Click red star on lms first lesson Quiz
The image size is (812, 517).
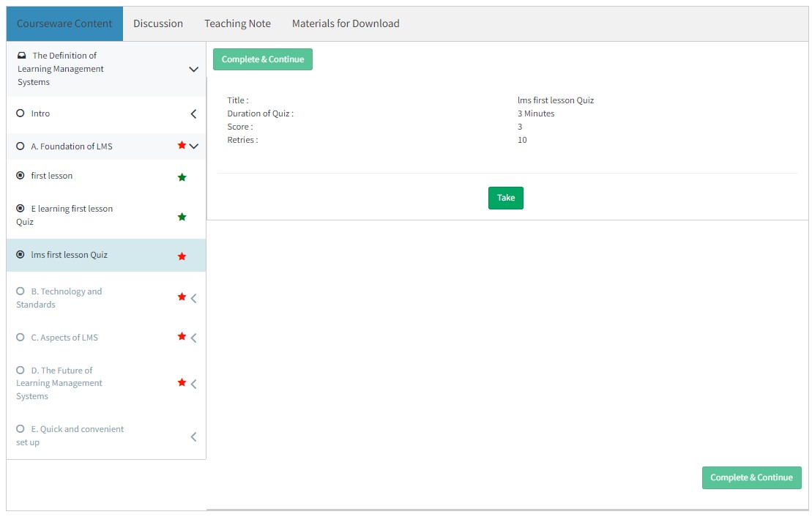[182, 256]
